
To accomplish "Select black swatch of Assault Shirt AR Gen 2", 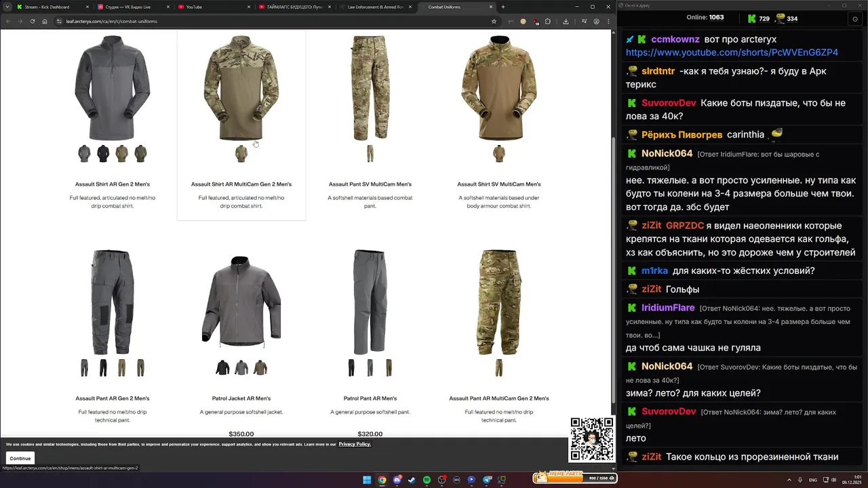I will pyautogui.click(x=103, y=154).
